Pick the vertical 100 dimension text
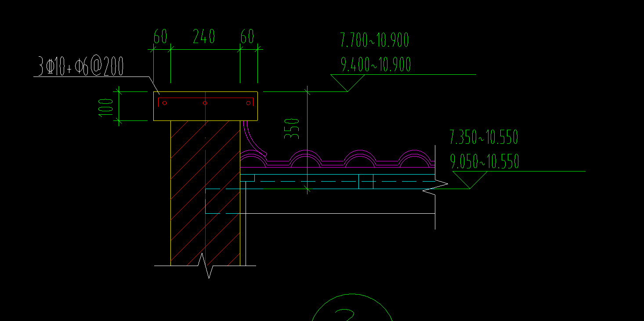The height and width of the screenshot is (321, 644). tap(106, 107)
